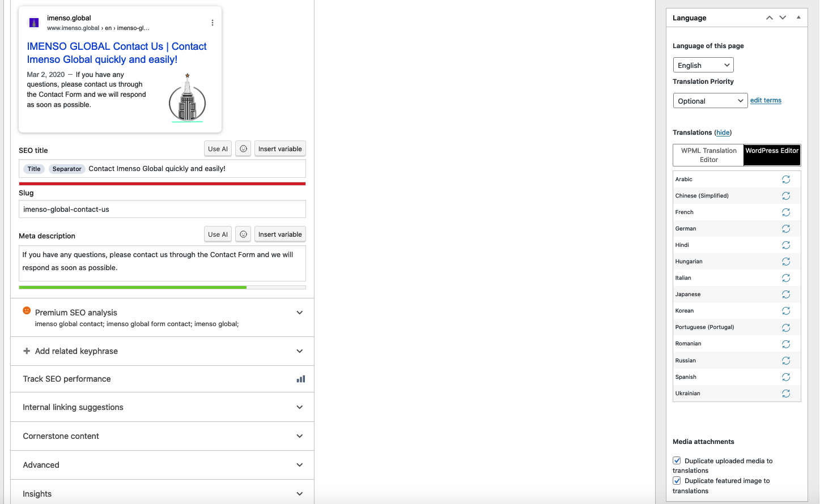
Task: Click the Romanian translation refresh icon
Action: 786,344
